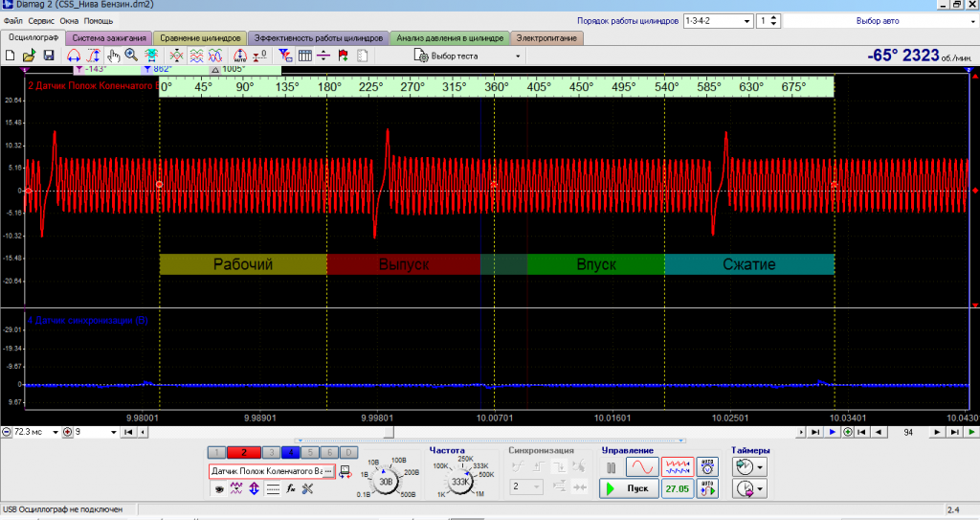Toggle channel visibility eye icon

tap(219, 489)
